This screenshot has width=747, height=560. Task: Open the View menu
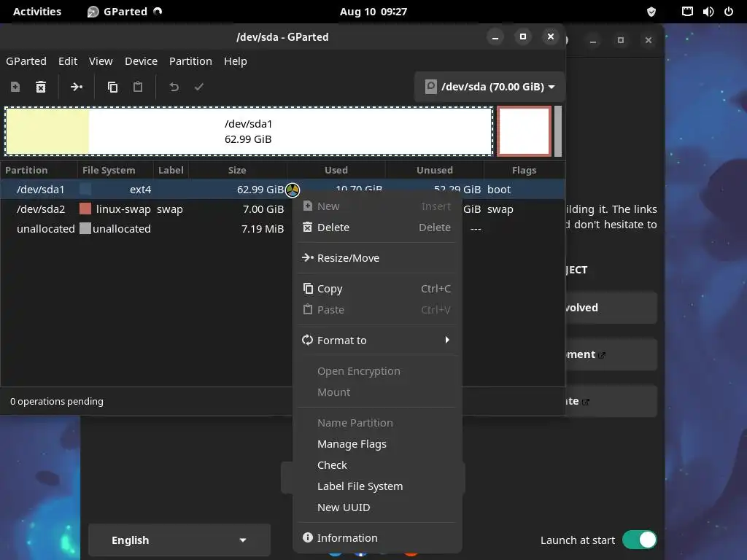coord(101,61)
